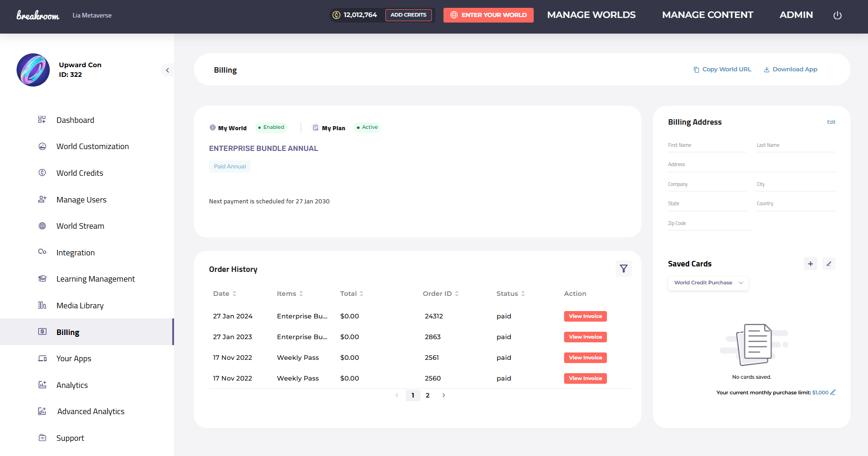This screenshot has height=456, width=868.
Task: Select order history page 1
Action: [x=413, y=395]
